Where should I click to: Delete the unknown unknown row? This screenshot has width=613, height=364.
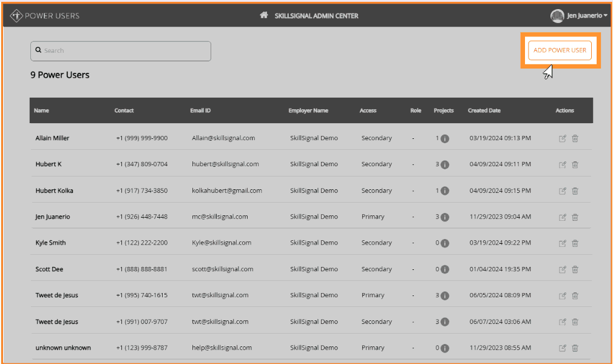[x=575, y=348]
